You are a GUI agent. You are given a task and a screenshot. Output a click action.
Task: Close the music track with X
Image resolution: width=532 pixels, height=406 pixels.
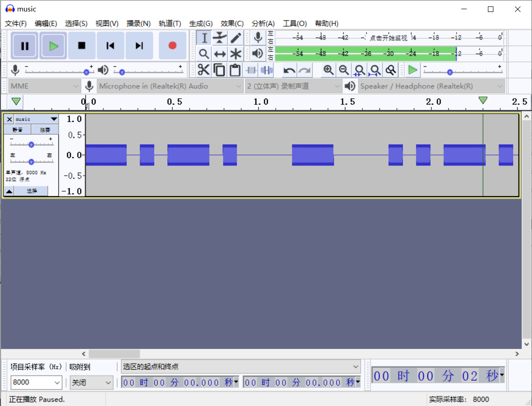[9, 119]
